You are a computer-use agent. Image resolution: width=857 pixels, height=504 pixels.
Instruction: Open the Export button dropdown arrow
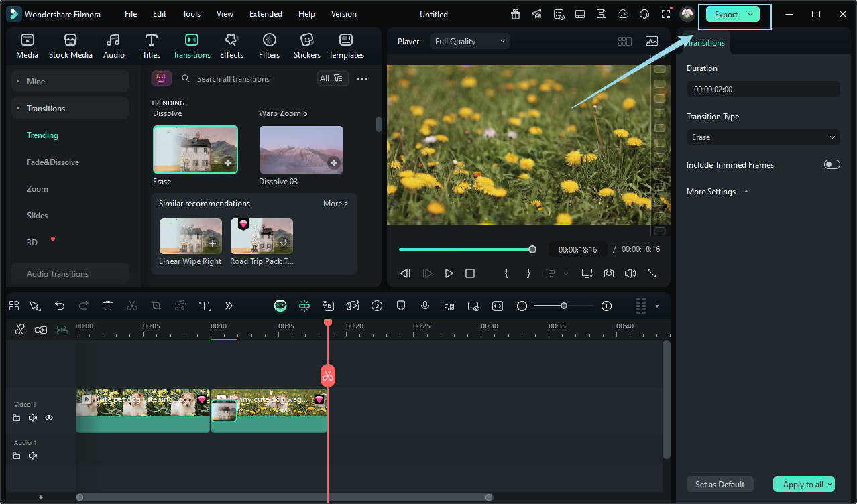[750, 14]
